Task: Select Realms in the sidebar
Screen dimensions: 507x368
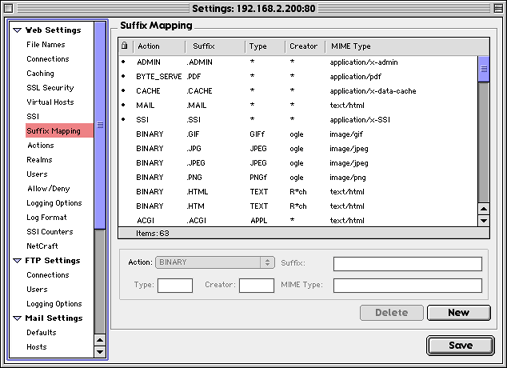Action: [39, 160]
